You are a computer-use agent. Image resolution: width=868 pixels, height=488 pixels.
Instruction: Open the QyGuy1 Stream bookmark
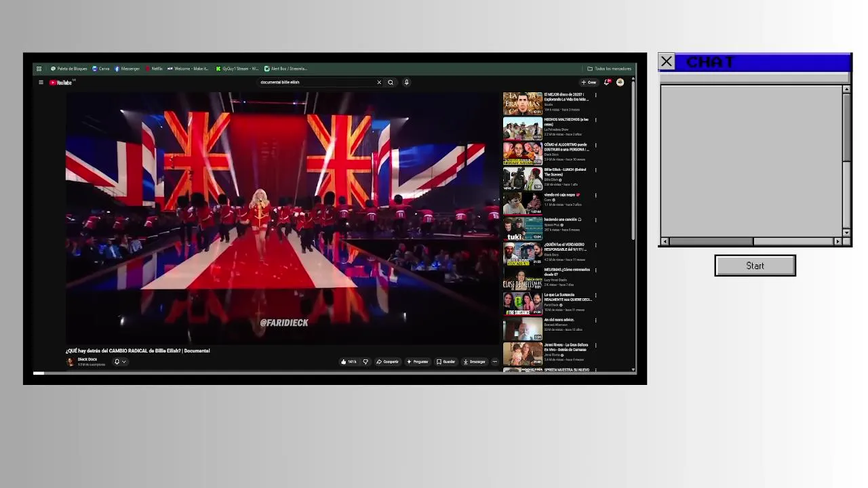click(x=237, y=68)
